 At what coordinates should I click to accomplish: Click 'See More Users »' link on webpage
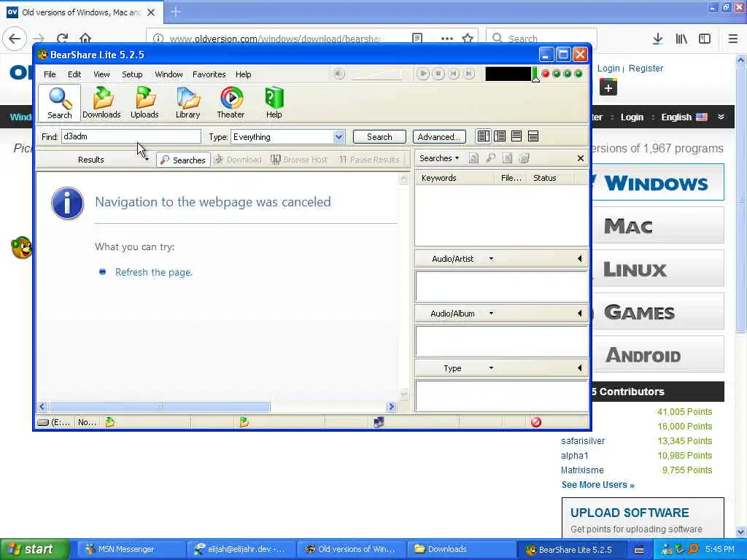click(x=598, y=485)
